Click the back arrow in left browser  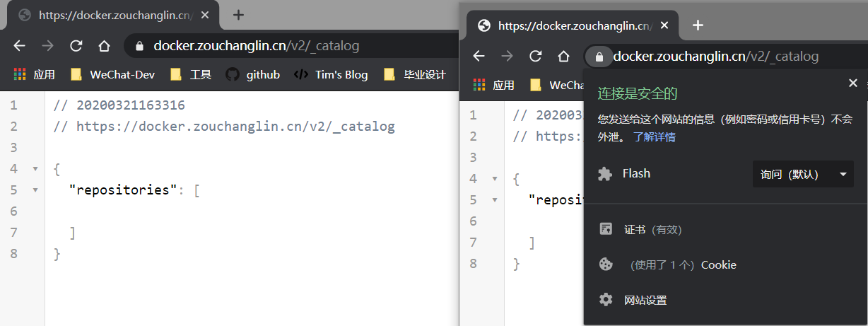pyautogui.click(x=19, y=46)
